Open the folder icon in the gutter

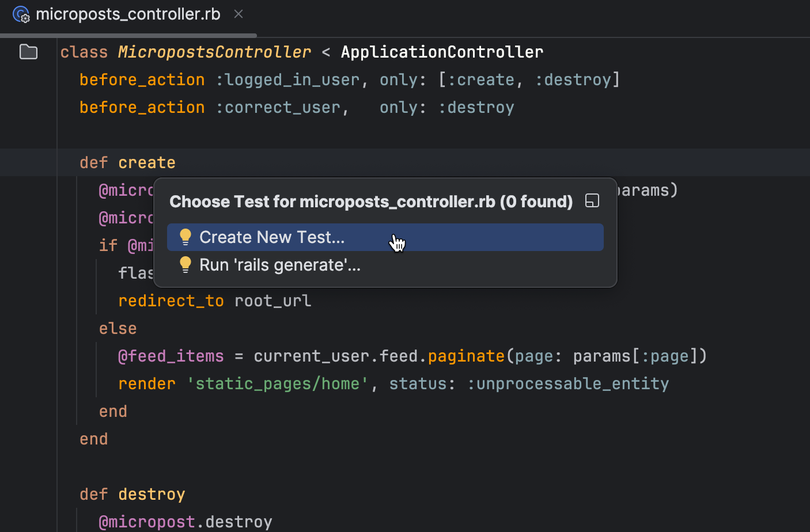[28, 52]
